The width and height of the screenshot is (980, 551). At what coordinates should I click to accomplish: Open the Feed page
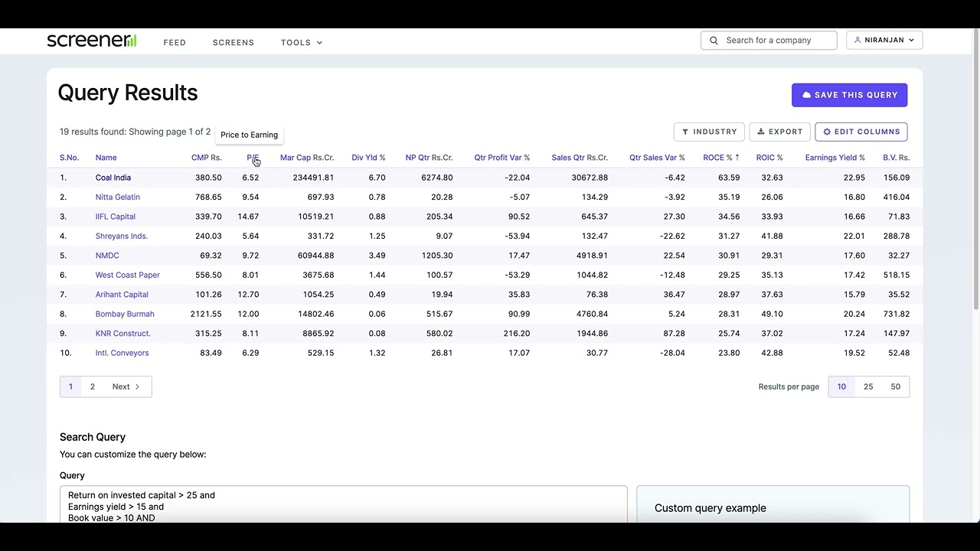(x=175, y=42)
